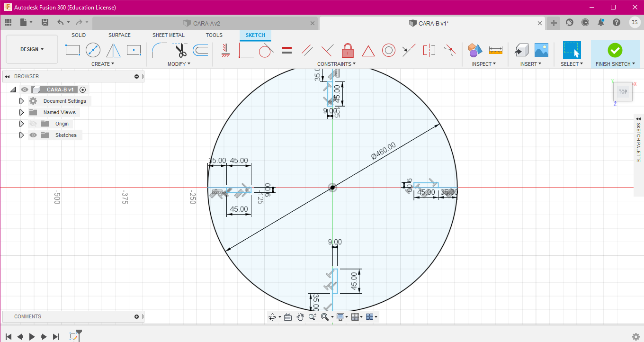Open the data panel grid icon
The image size is (644, 342).
[x=8, y=22]
